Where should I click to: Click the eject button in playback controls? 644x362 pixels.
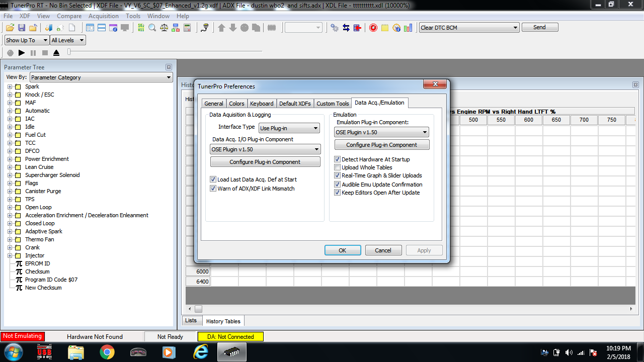click(x=56, y=52)
